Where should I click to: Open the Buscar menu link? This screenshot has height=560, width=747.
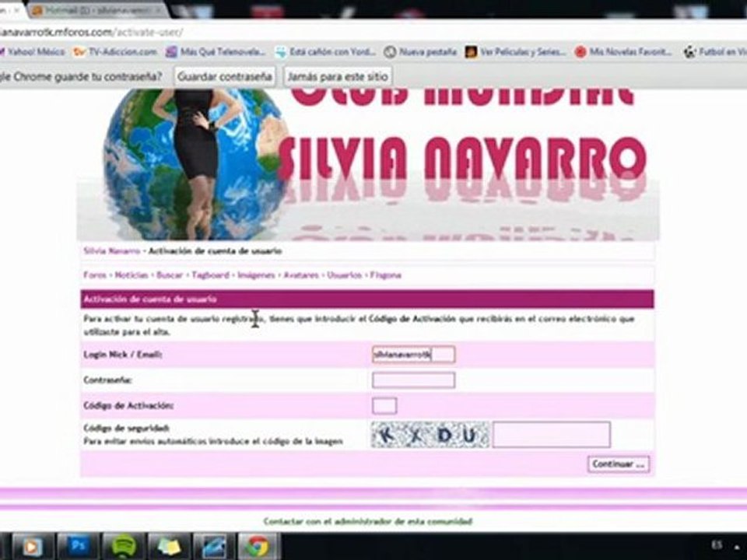click(x=170, y=275)
